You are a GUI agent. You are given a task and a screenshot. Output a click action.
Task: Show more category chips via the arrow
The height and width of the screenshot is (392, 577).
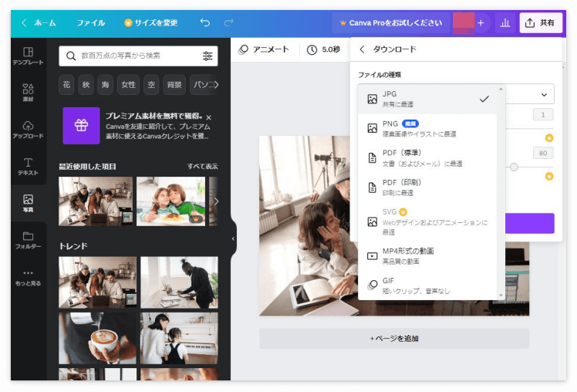pyautogui.click(x=216, y=85)
